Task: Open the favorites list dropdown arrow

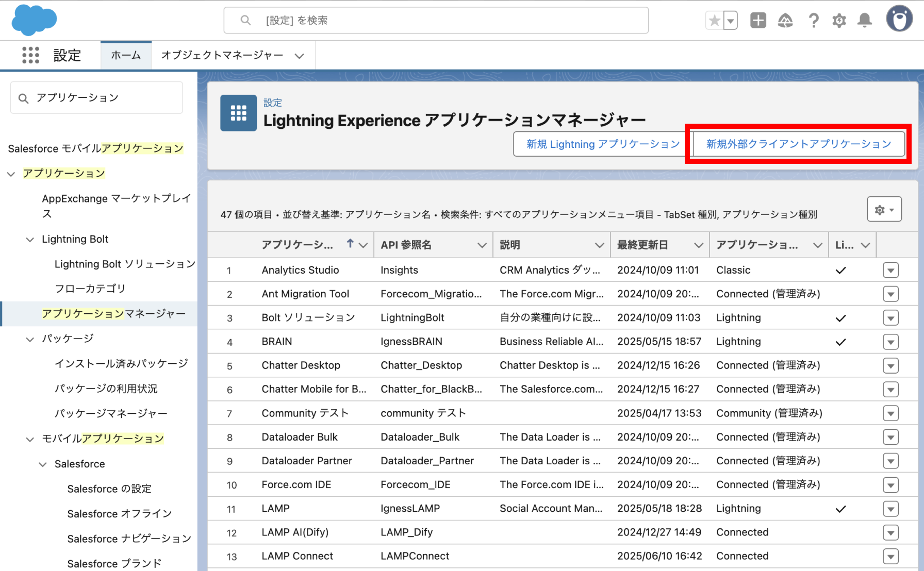Action: click(731, 21)
